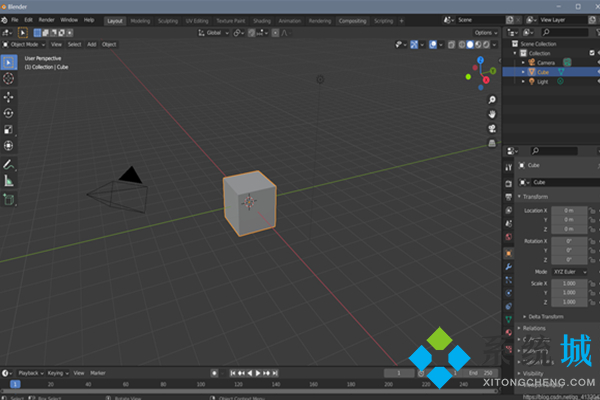This screenshot has width=600, height=400.
Task: Expand the Relations panel
Action: 532,328
